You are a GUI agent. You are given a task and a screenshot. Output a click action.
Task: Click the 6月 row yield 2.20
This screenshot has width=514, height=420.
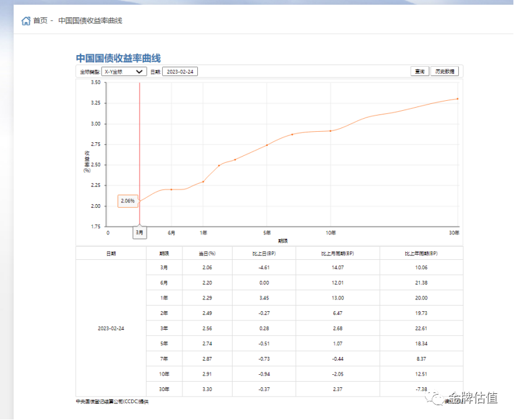207,283
